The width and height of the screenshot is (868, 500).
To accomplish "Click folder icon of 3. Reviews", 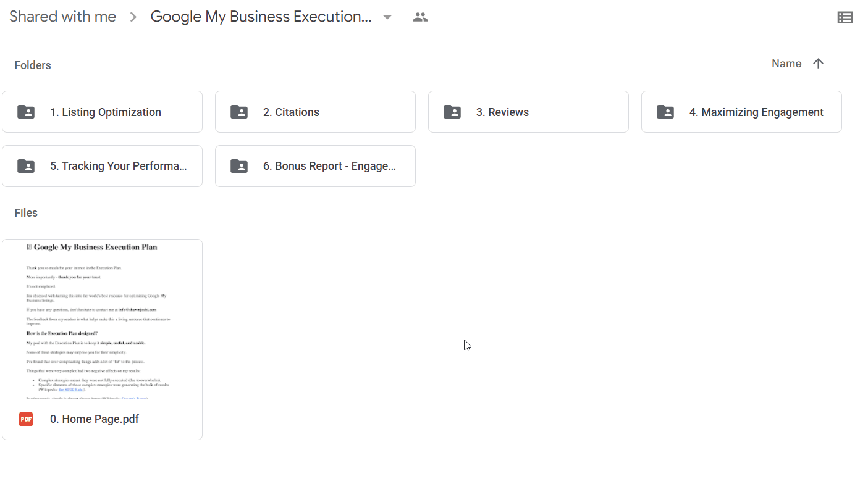I will 452,112.
